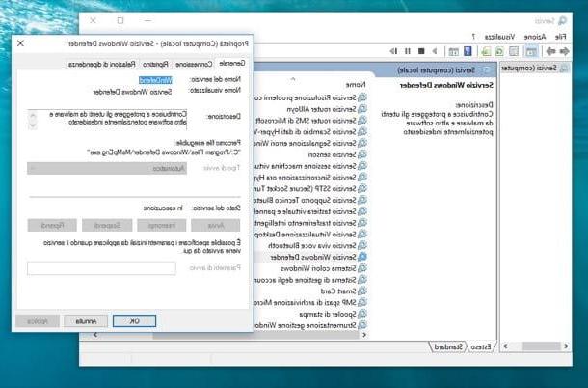Toggle the highlighted Show/Hide Console Tree toolbar icon
588x388 pixels.
(x=530, y=51)
